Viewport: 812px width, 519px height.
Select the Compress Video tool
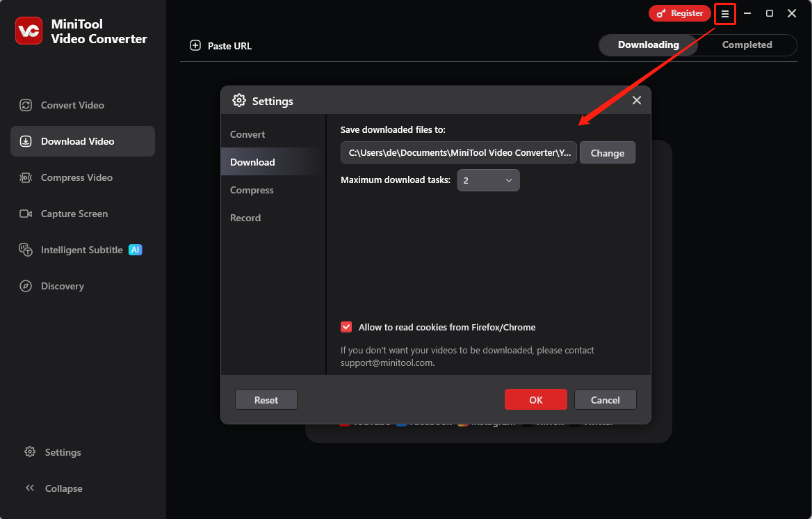[x=72, y=177]
